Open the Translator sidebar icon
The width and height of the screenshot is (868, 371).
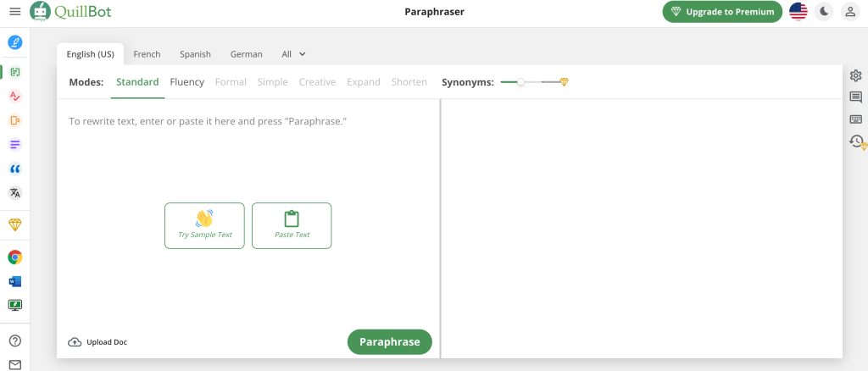click(15, 193)
